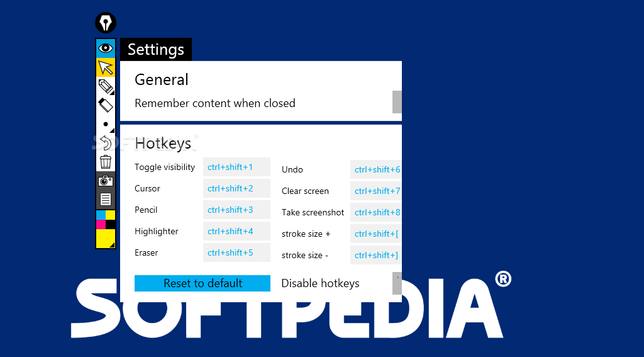This screenshot has height=357, width=644.
Task: Click the "Toggle visibility" label
Action: pyautogui.click(x=165, y=167)
